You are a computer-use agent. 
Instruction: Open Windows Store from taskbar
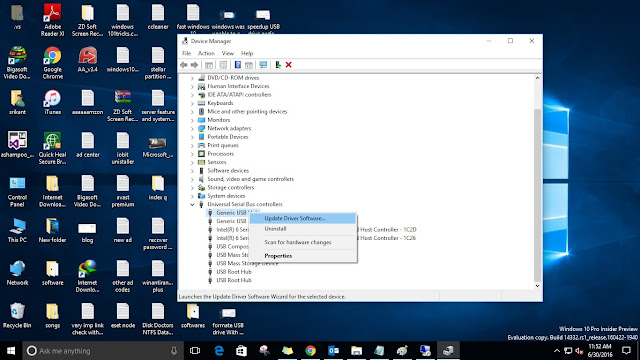tap(241, 351)
